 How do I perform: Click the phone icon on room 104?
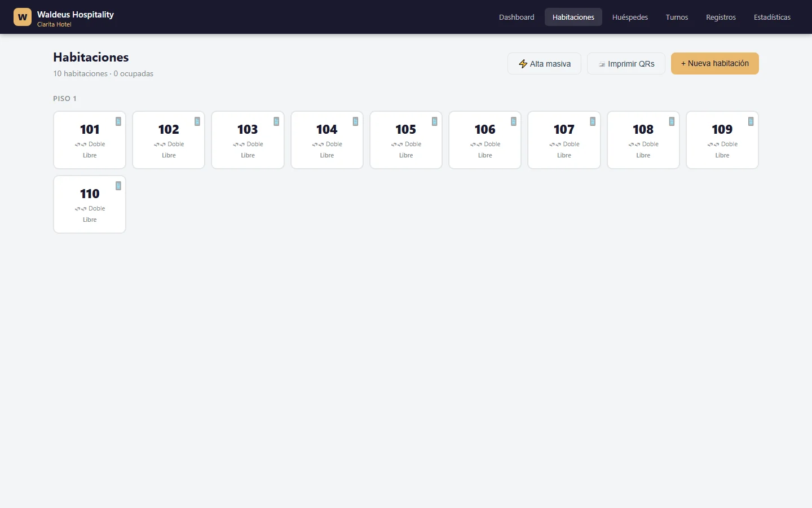[x=356, y=121]
